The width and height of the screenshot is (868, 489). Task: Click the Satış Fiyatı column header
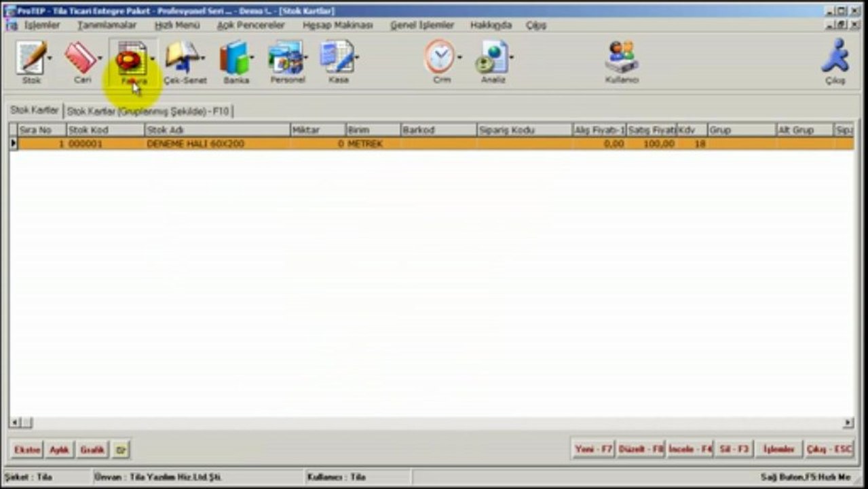pyautogui.click(x=652, y=130)
